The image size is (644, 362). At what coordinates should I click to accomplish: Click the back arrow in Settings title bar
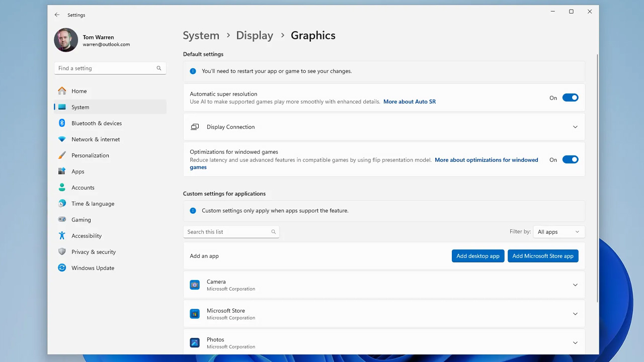coord(57,15)
